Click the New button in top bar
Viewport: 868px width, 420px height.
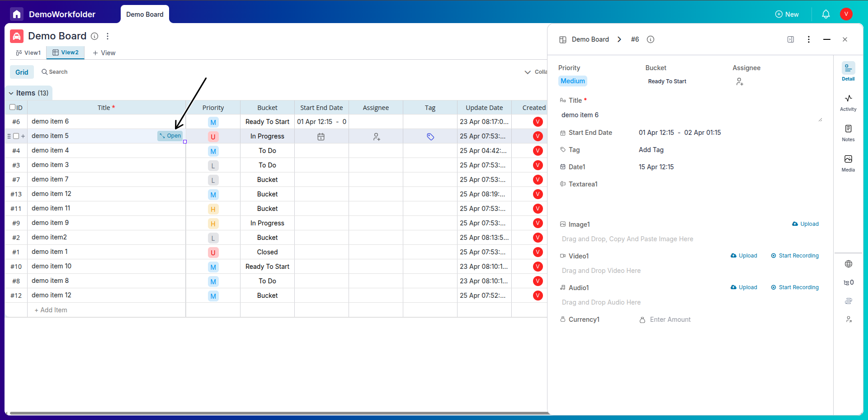[787, 14]
